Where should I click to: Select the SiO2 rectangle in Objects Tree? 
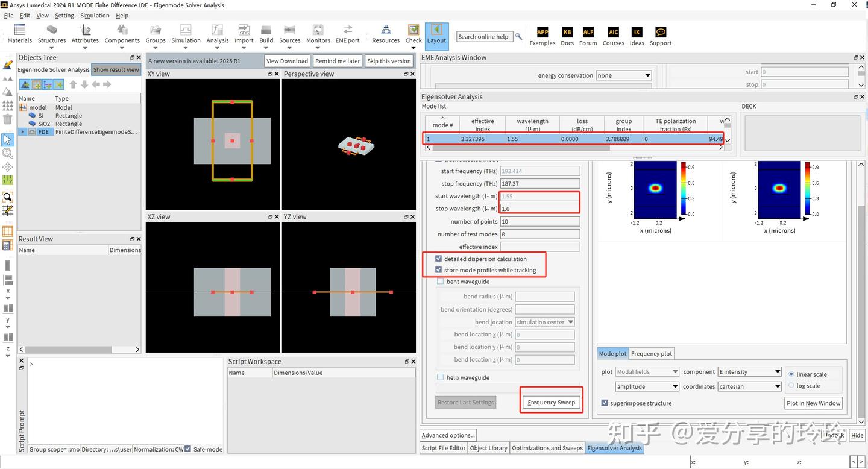click(x=44, y=124)
